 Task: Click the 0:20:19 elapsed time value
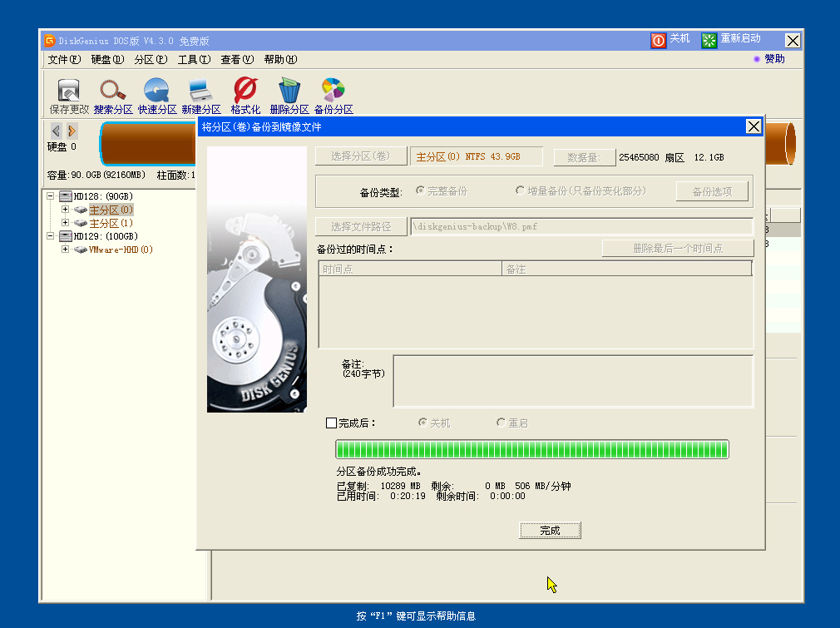tap(408, 497)
